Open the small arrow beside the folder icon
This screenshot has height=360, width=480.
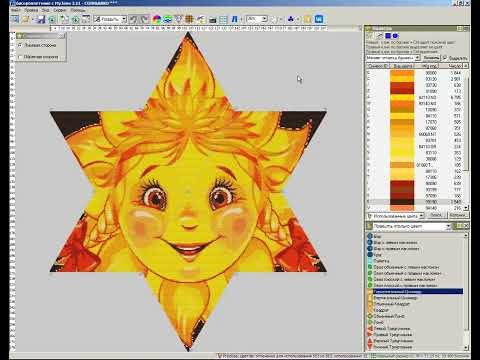point(33,19)
